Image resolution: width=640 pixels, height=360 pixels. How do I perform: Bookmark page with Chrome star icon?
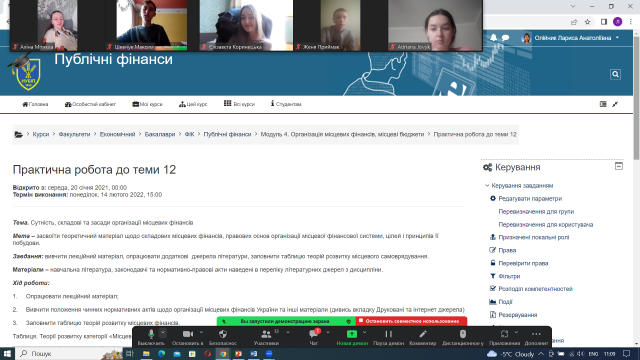[587, 22]
